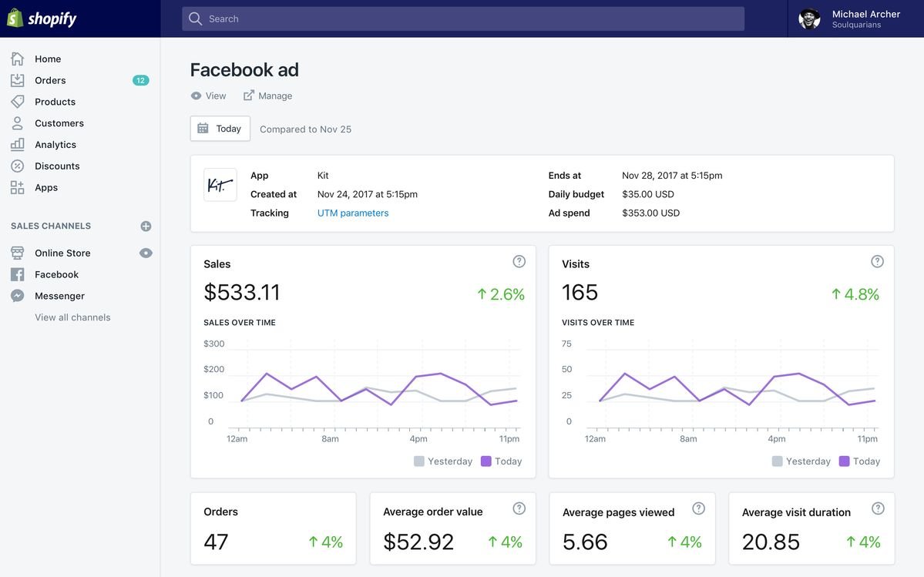Screen dimensions: 924x577
Task: Open the Kit app logo thumbnail
Action: click(x=220, y=185)
